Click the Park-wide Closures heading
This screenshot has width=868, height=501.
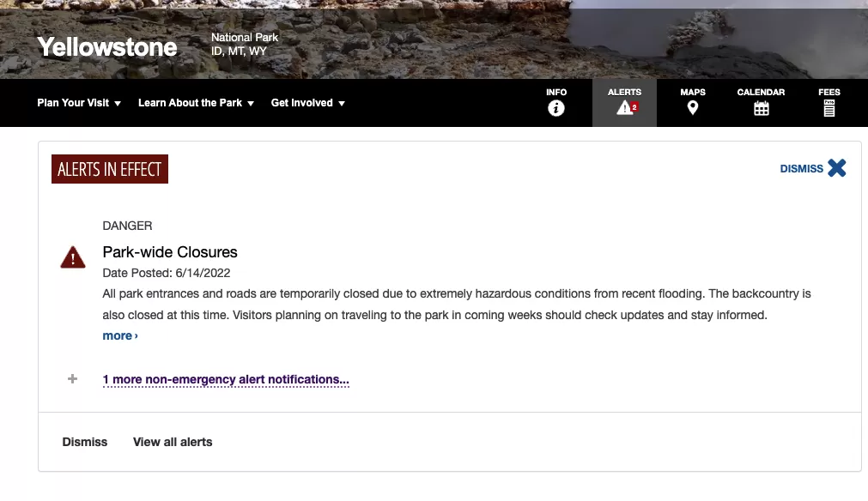click(170, 252)
